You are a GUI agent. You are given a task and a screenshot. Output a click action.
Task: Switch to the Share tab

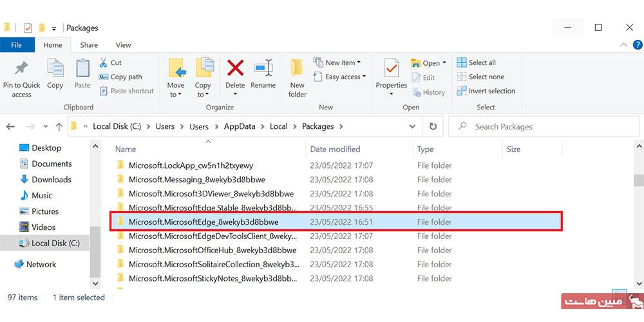point(89,45)
